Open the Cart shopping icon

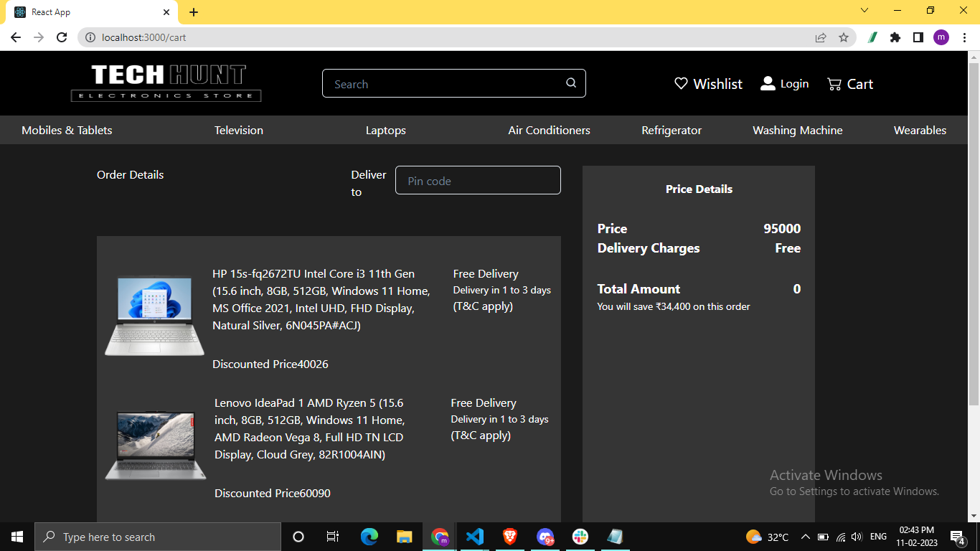point(834,84)
